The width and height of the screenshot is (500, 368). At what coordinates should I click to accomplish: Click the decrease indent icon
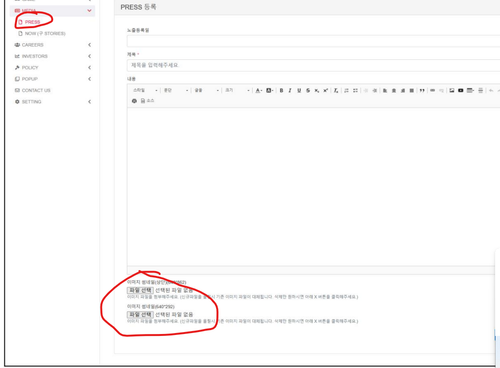(x=366, y=90)
